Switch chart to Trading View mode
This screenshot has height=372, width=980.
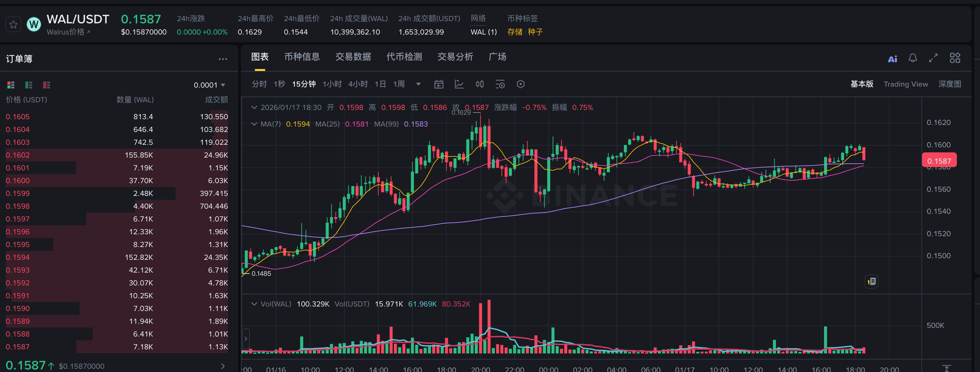(x=906, y=84)
